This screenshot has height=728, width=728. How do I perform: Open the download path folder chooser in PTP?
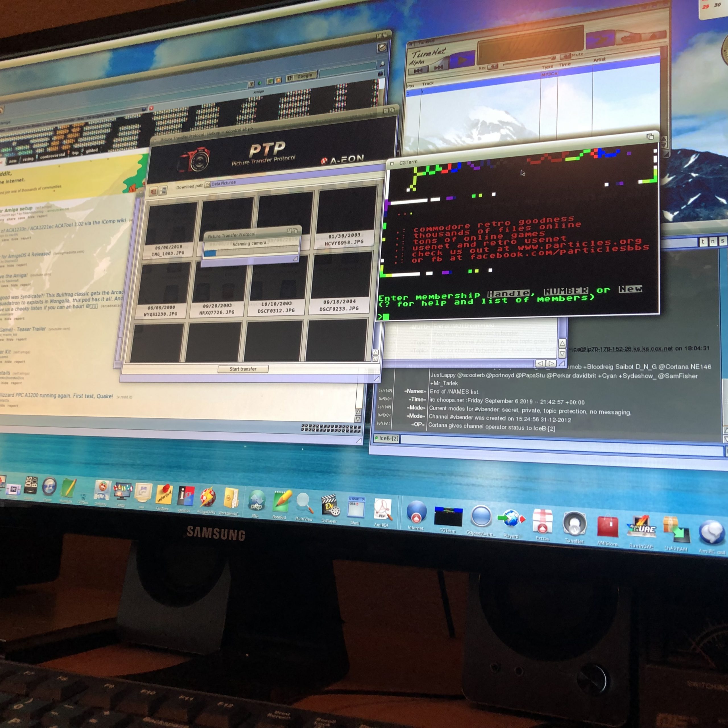click(x=208, y=185)
